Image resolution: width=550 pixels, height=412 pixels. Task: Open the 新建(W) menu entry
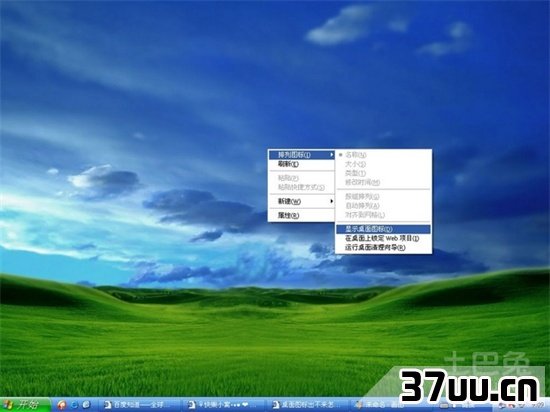pos(301,201)
